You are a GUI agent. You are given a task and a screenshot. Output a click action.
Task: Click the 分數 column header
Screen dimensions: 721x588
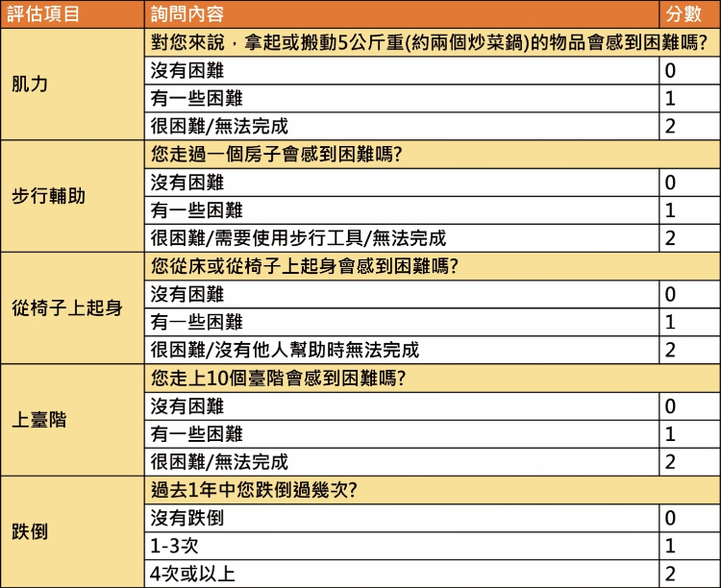(x=689, y=14)
